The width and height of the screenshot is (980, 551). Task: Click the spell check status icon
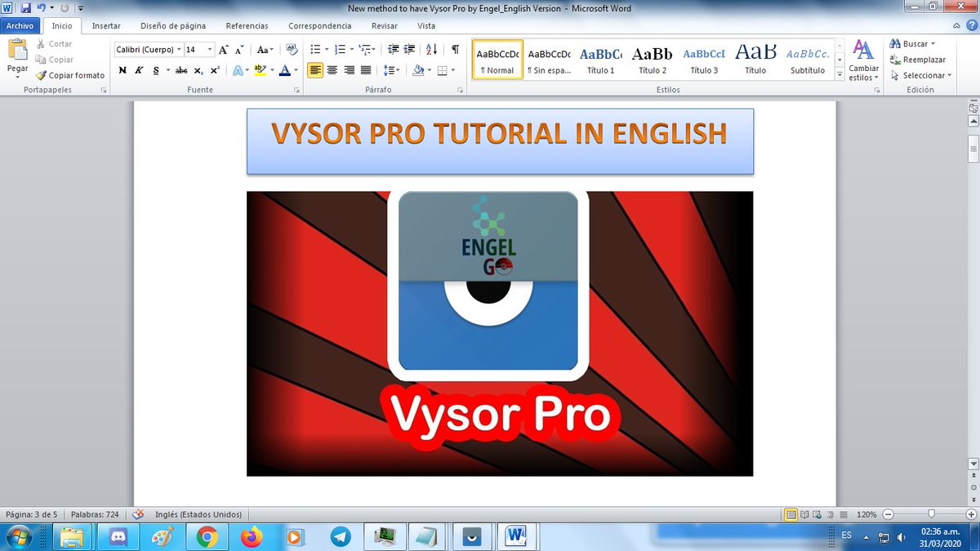pos(138,514)
